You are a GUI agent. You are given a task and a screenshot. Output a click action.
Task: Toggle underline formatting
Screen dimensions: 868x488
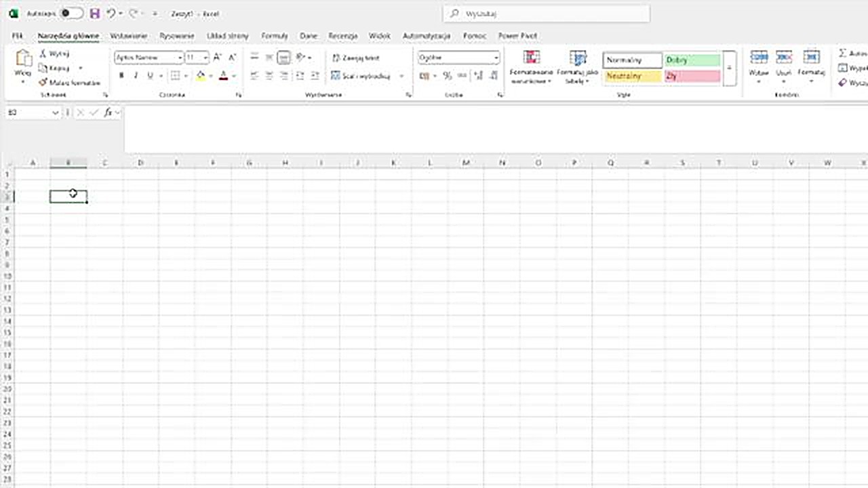(150, 76)
